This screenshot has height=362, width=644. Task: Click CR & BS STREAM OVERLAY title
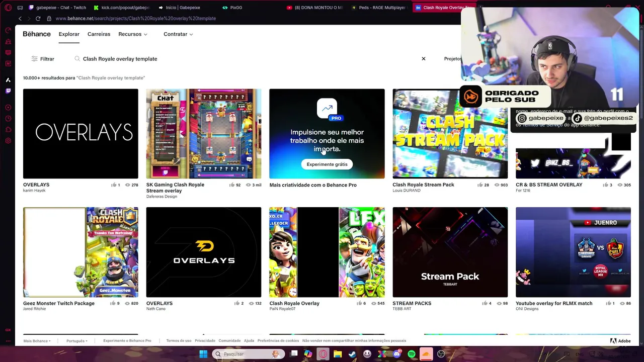pyautogui.click(x=549, y=185)
